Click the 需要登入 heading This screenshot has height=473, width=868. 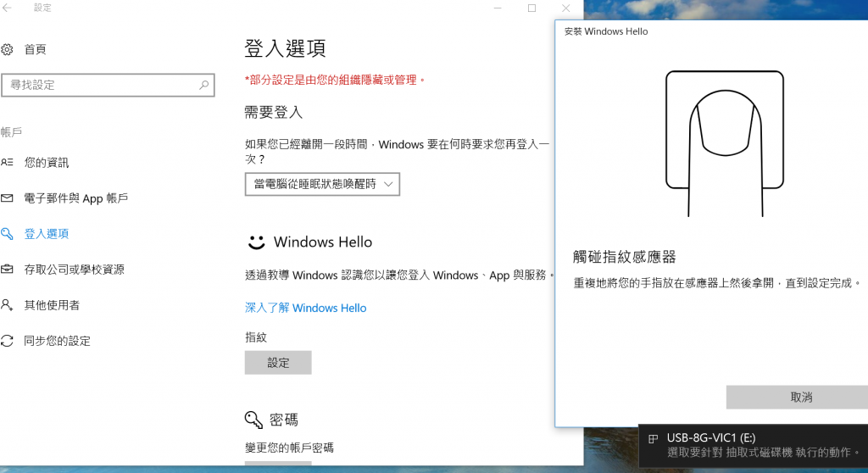click(x=274, y=113)
